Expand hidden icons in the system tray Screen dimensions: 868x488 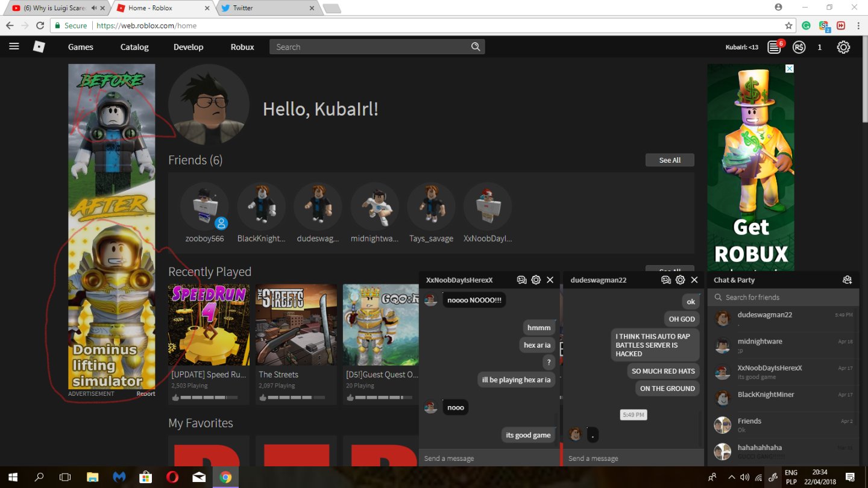pos(732,476)
